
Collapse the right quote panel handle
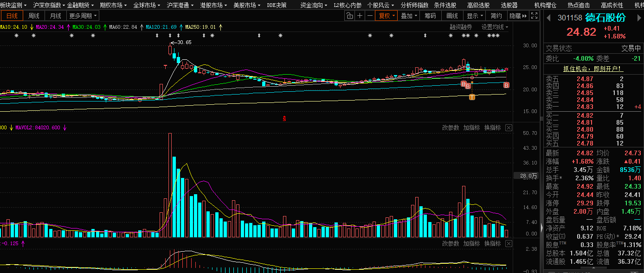[541, 227]
